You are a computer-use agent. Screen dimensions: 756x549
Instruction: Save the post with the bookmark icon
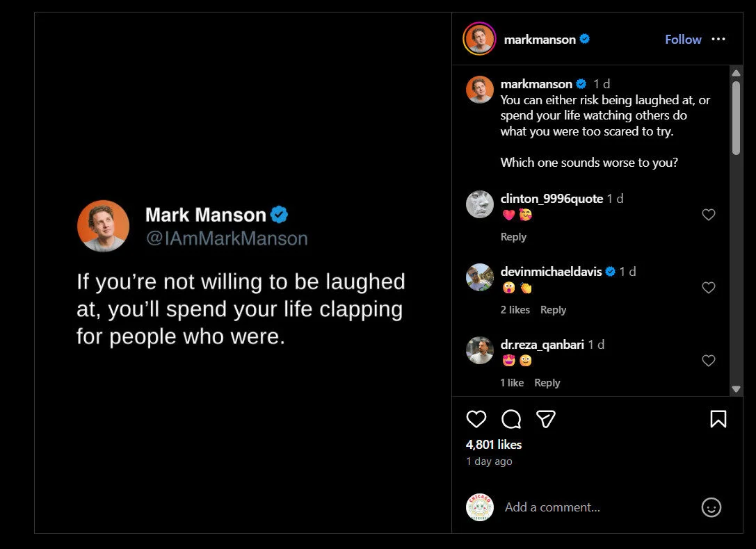click(717, 419)
